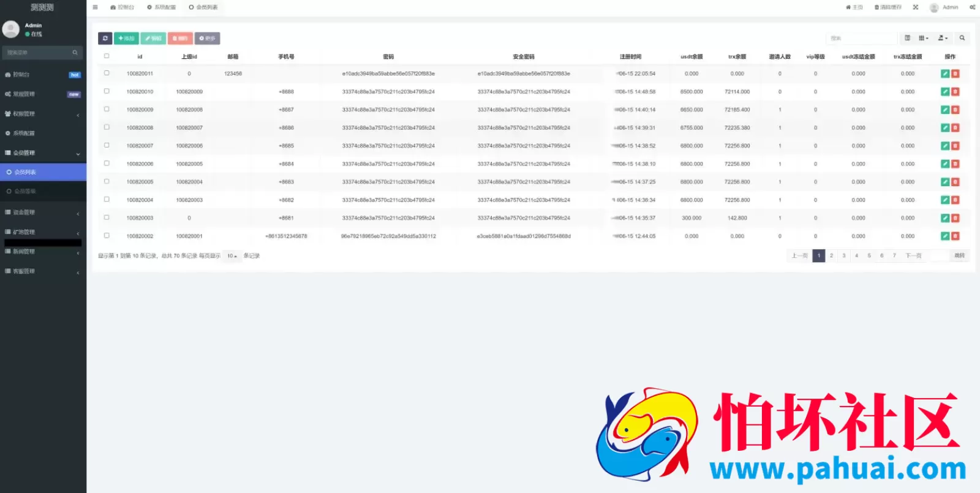This screenshot has width=980, height=493.
Task: Check the row checkbox for id 100820009
Action: click(107, 109)
